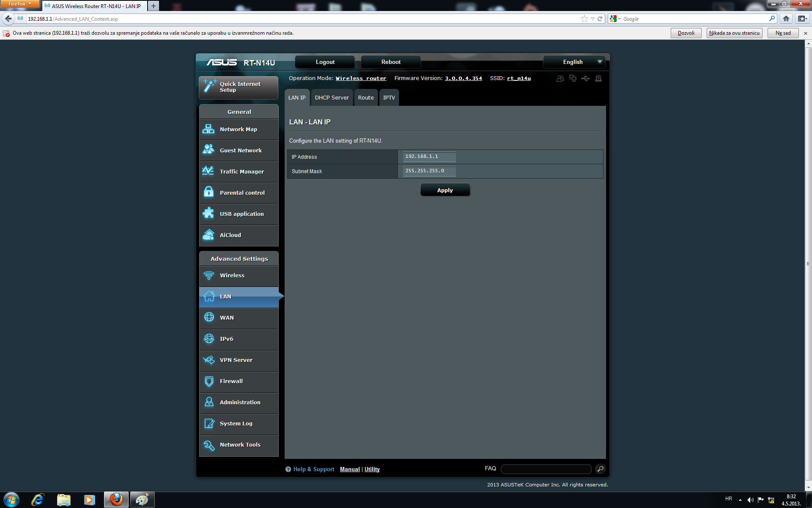Switch to the IPTV tab
Screen dimensions: 812x508
[x=389, y=97]
